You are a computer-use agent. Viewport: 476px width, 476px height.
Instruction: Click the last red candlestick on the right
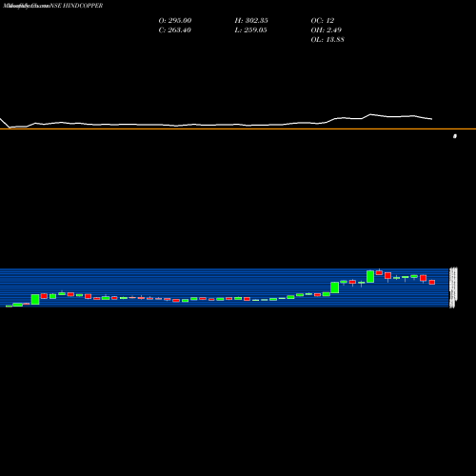[432, 282]
